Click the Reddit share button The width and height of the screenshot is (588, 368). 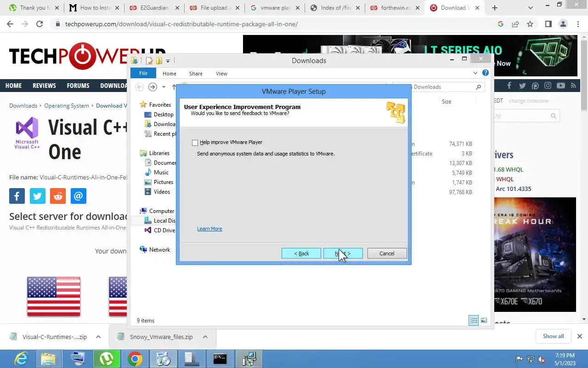tap(58, 196)
